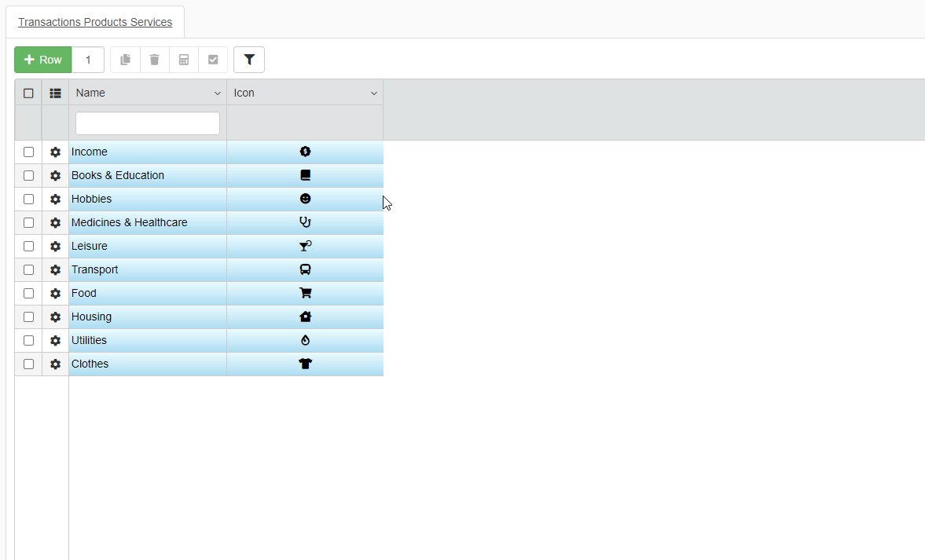
Task: Click the gear icon for Transport row
Action: 55,270
